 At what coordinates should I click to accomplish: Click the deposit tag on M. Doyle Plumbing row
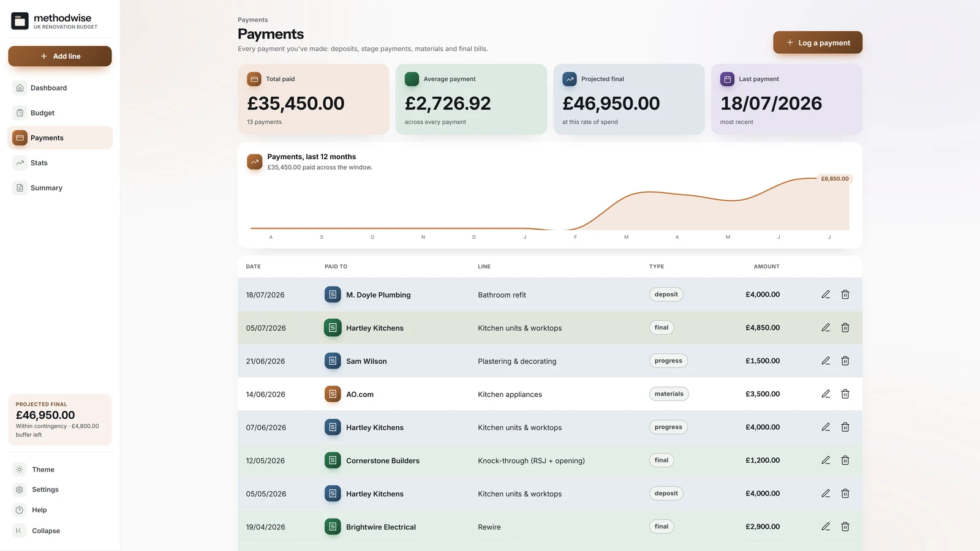tap(666, 294)
